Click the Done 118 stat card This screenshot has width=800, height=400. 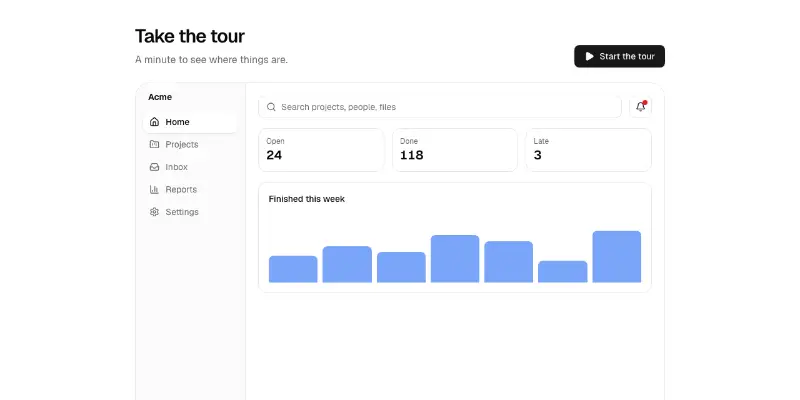[455, 150]
